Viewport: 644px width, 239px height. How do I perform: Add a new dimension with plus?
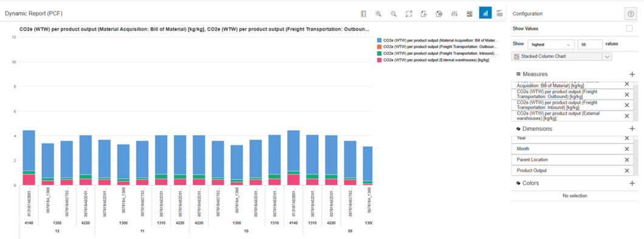632,129
